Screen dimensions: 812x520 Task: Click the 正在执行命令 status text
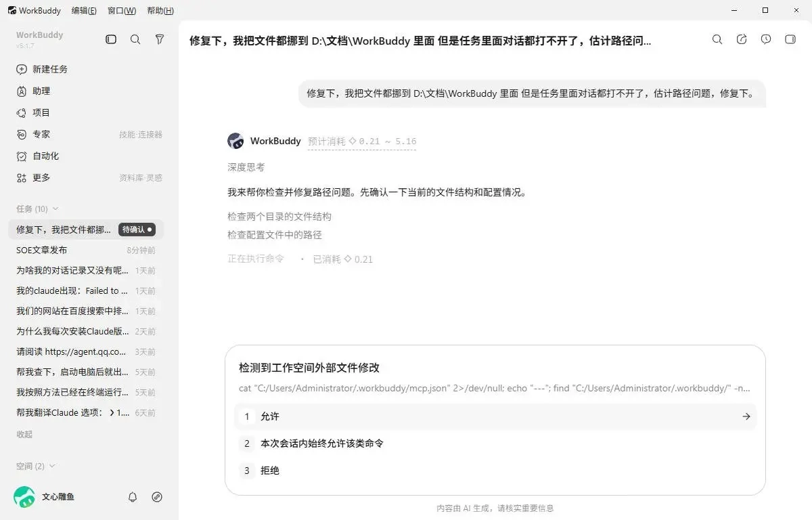256,259
